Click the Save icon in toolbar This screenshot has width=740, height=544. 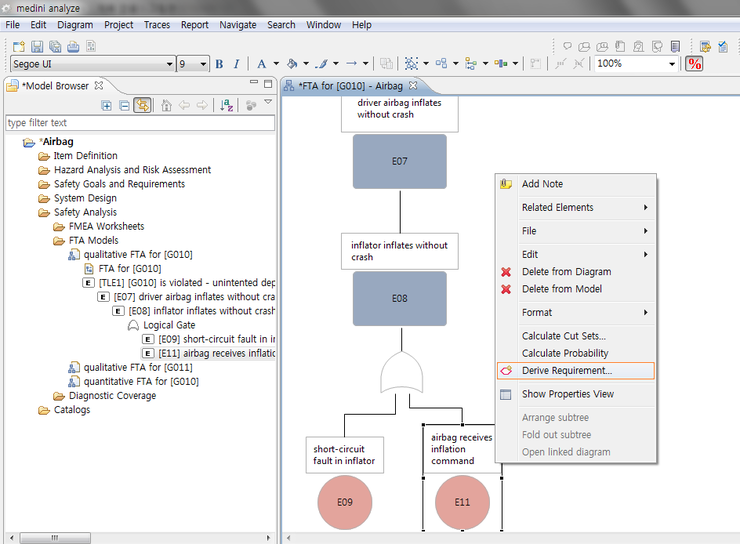37,46
